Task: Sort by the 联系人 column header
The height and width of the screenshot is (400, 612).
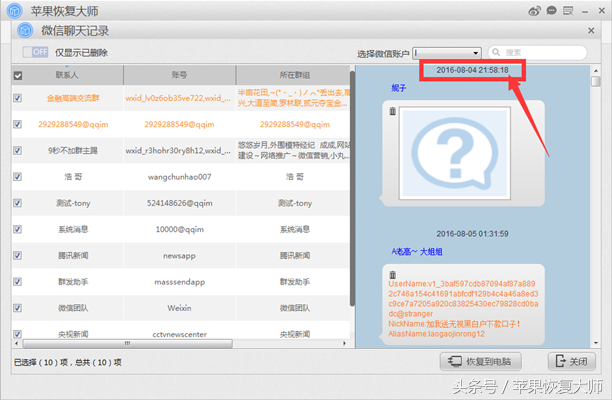Action: point(67,75)
